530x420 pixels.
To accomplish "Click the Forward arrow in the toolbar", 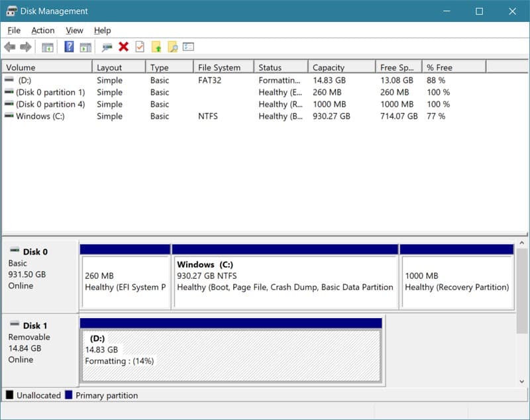I will coord(26,47).
